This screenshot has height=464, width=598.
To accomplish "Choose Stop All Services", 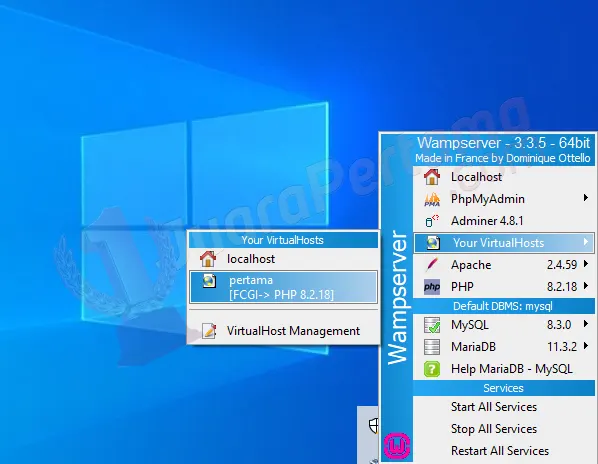I will coord(503,429).
